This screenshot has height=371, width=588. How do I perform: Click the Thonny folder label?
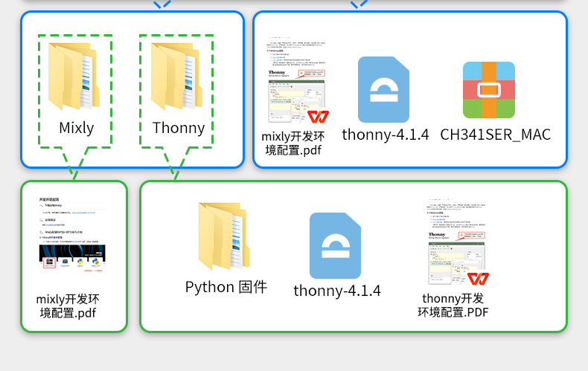coord(179,128)
